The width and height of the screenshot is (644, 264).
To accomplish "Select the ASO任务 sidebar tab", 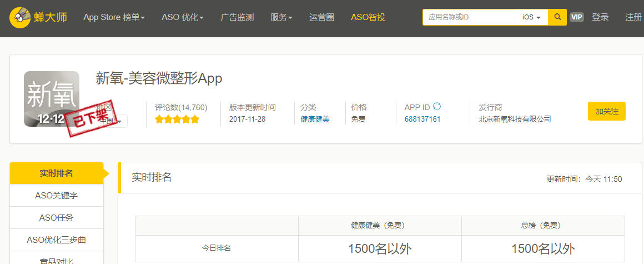I will point(56,218).
